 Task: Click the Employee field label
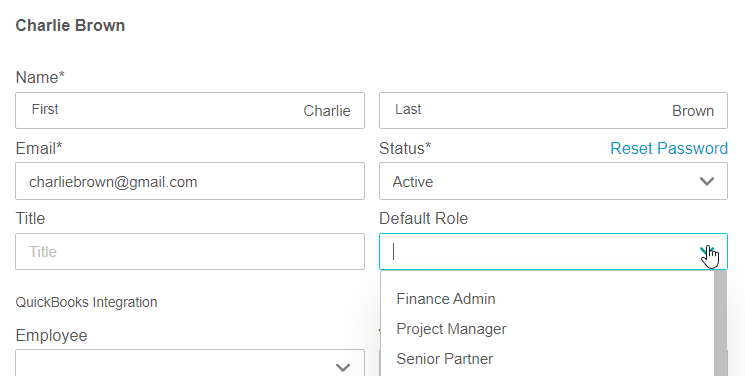[x=51, y=336]
